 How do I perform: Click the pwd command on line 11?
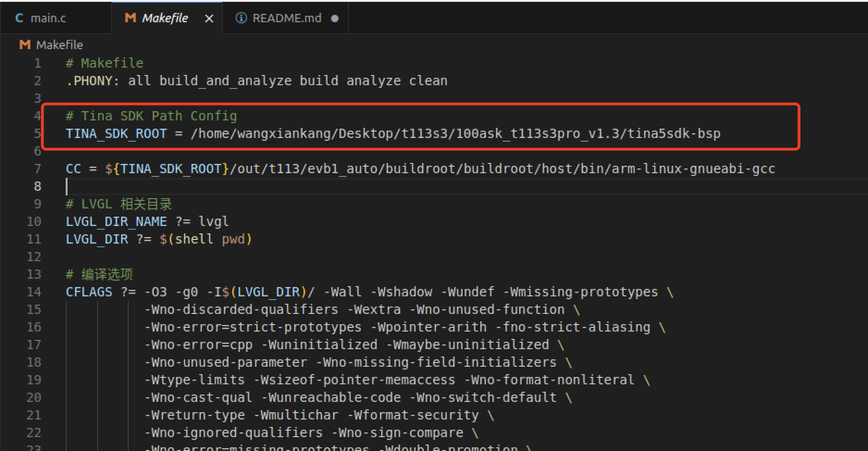point(233,239)
